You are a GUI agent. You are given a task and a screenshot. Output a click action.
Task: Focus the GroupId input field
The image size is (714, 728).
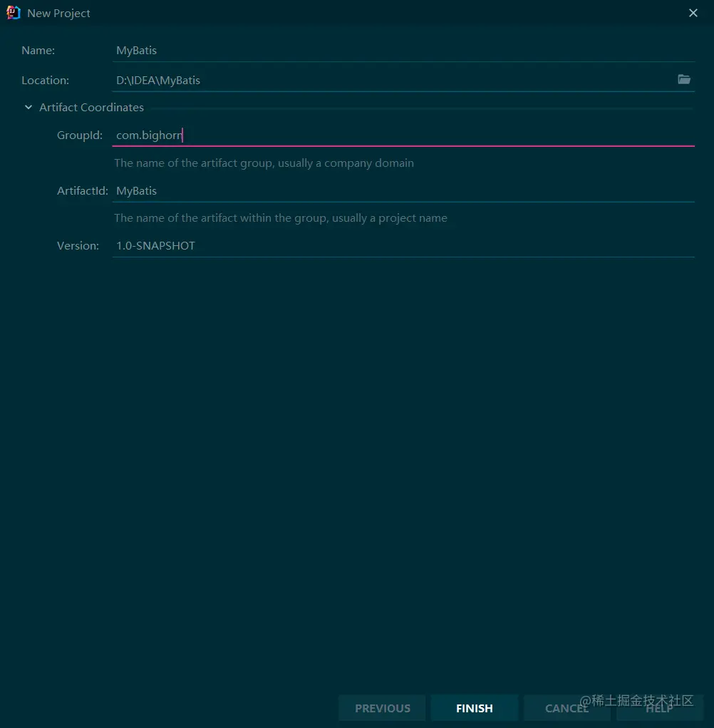403,135
